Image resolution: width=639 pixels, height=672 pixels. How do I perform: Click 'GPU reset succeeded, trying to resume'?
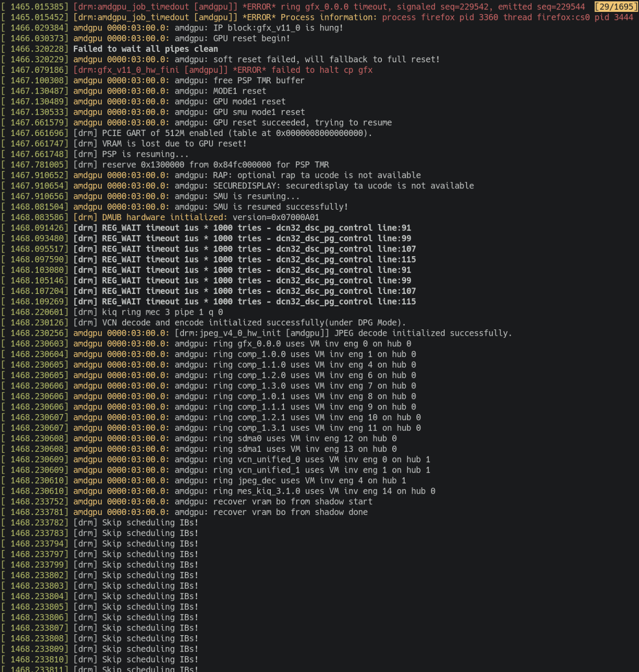click(303, 123)
